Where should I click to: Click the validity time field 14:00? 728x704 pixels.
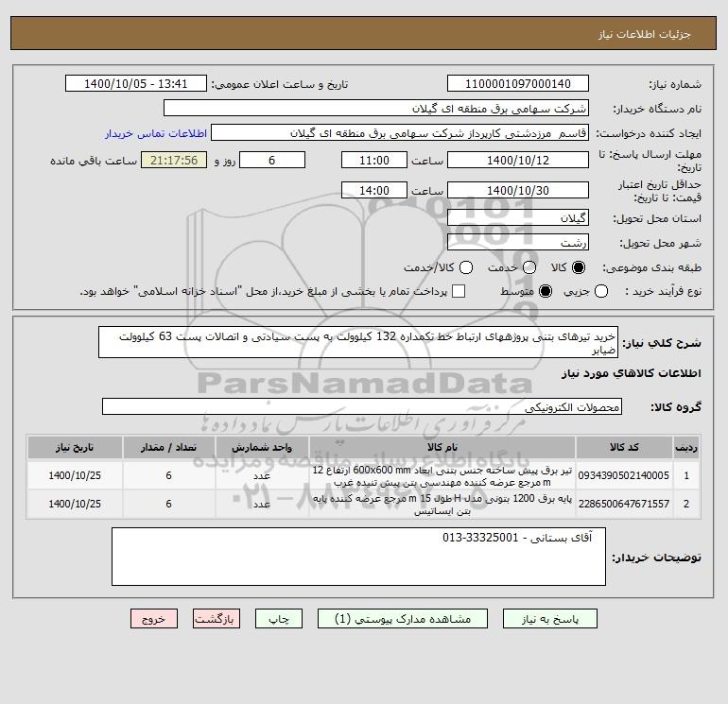pos(374,190)
